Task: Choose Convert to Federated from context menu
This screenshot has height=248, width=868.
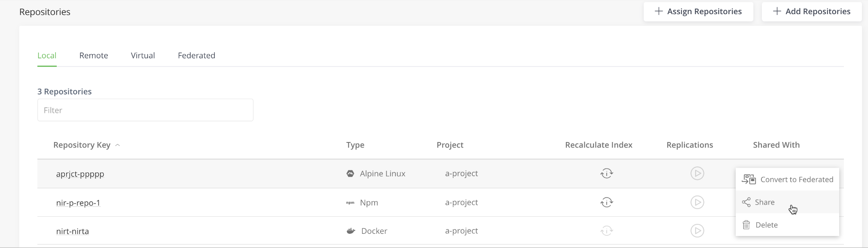Action: [787, 179]
